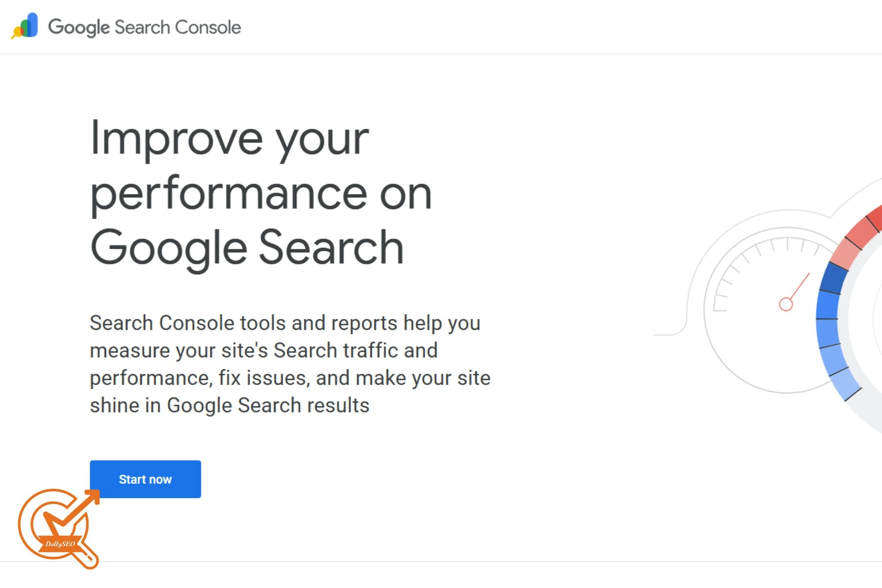Viewport: 882px width, 588px height.
Task: Click the Search Console bar-chart logo icon
Action: [x=26, y=26]
